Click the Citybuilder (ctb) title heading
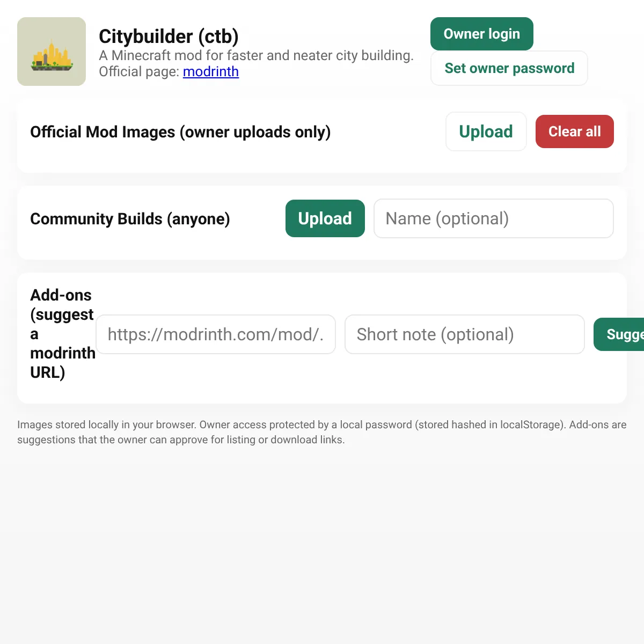The height and width of the screenshot is (644, 644). (169, 36)
